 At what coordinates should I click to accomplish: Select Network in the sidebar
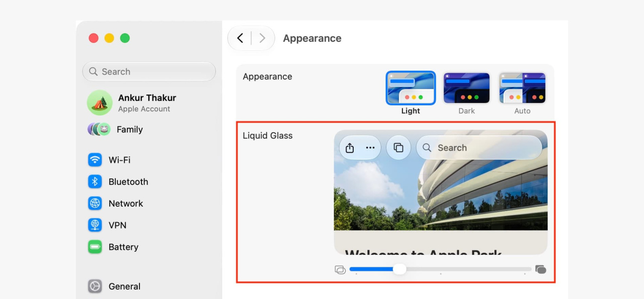(116, 204)
